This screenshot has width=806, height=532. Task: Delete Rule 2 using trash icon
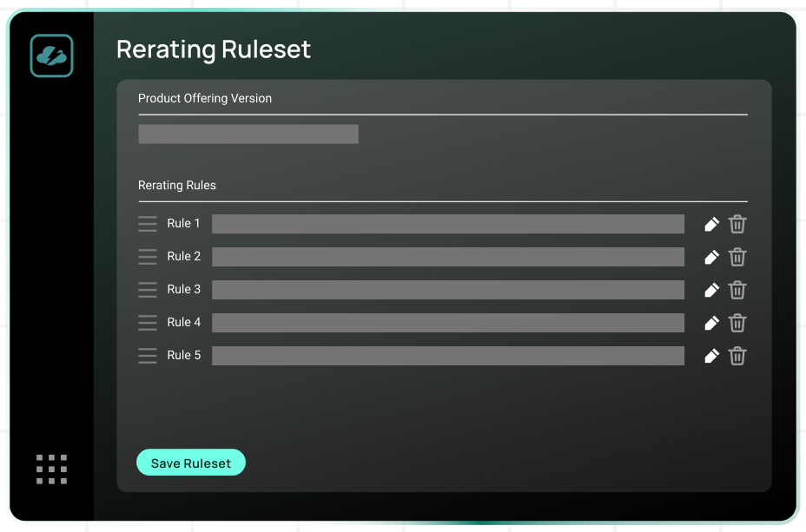point(737,257)
